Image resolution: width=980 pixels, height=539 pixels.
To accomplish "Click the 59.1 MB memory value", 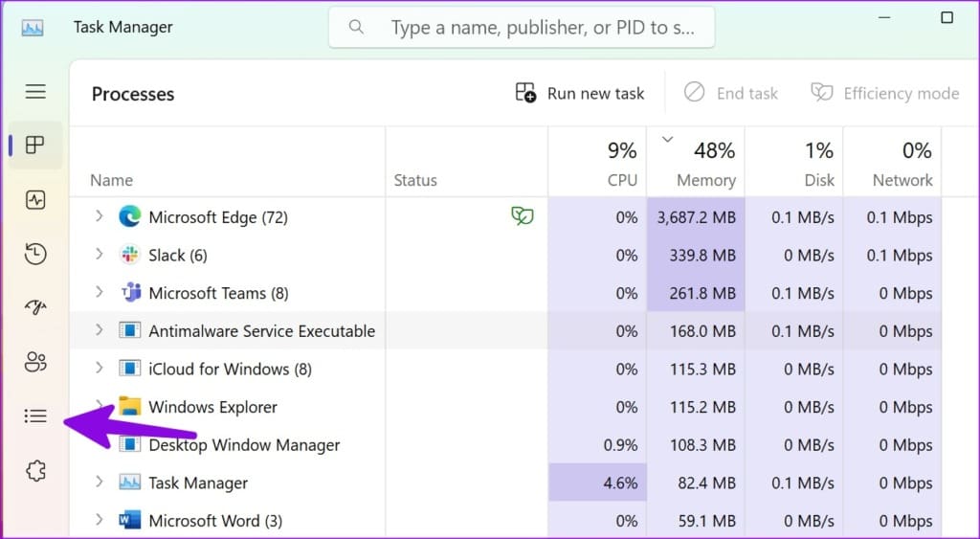I will pyautogui.click(x=707, y=521).
